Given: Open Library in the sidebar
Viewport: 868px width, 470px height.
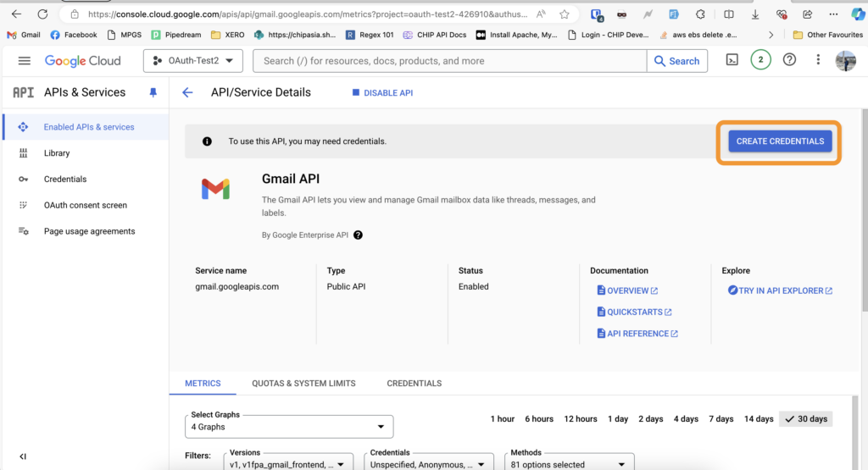Looking at the screenshot, I should tap(86, 153).
